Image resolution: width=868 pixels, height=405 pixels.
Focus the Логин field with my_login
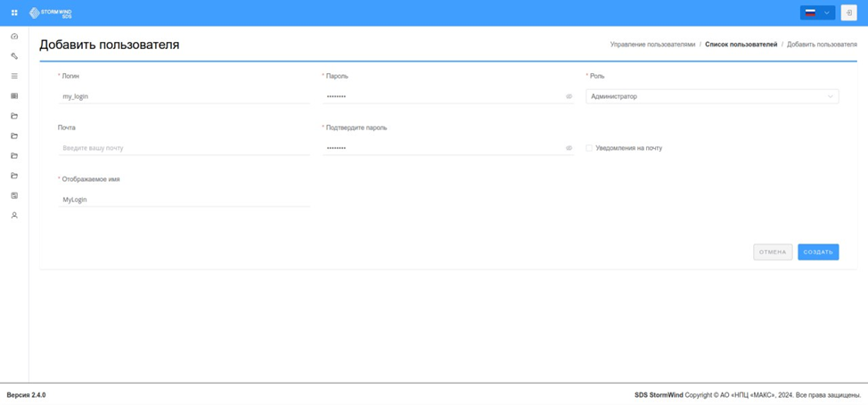click(x=184, y=96)
